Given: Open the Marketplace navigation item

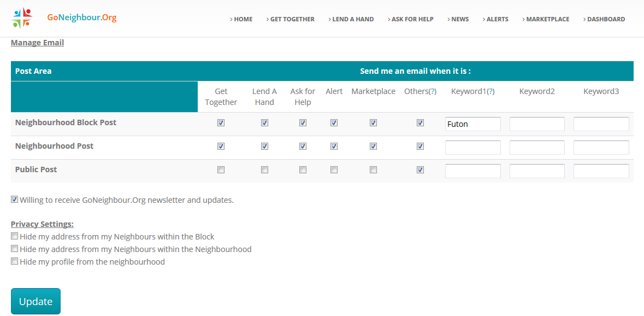Looking at the screenshot, I should [546, 19].
